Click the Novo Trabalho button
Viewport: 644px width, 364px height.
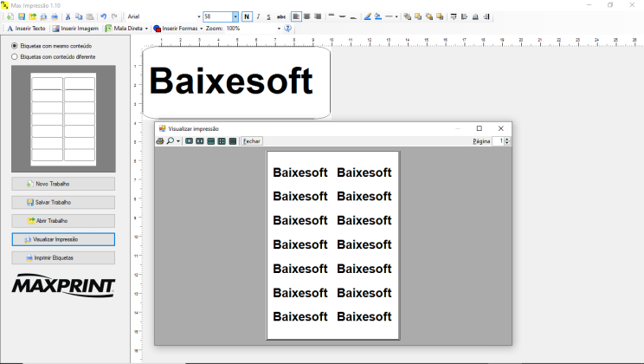click(x=63, y=184)
